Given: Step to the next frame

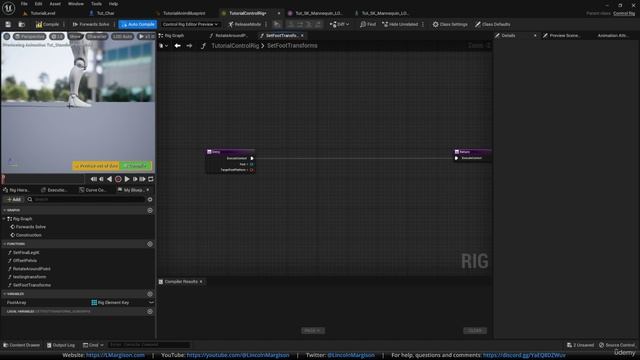Looking at the screenshot, I should click(x=135, y=179).
